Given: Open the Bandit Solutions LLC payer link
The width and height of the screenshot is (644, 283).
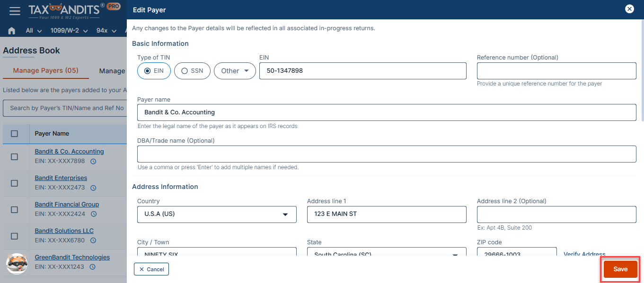Looking at the screenshot, I should click(64, 231).
